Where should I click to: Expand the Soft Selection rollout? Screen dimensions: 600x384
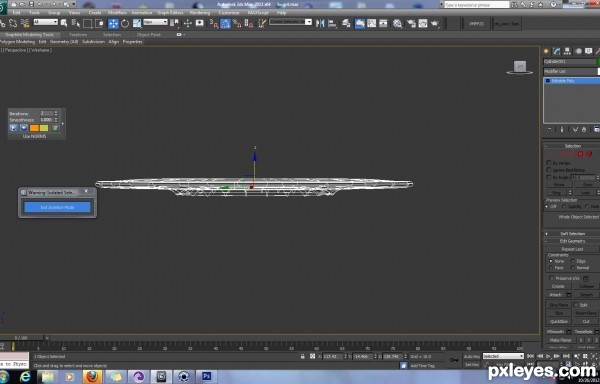tap(572, 234)
